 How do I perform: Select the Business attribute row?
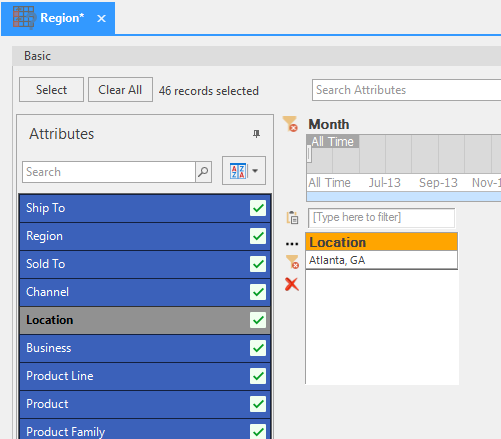(x=145, y=348)
